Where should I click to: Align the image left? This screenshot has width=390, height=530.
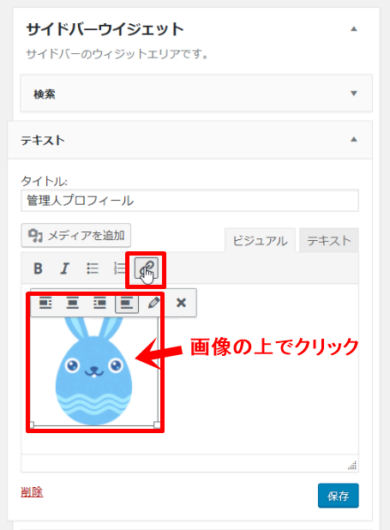tap(45, 303)
